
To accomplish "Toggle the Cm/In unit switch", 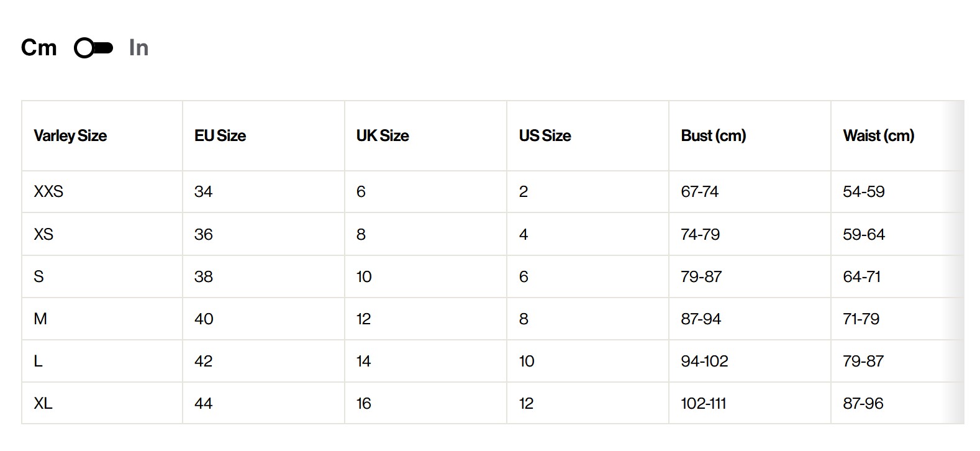I will (93, 48).
